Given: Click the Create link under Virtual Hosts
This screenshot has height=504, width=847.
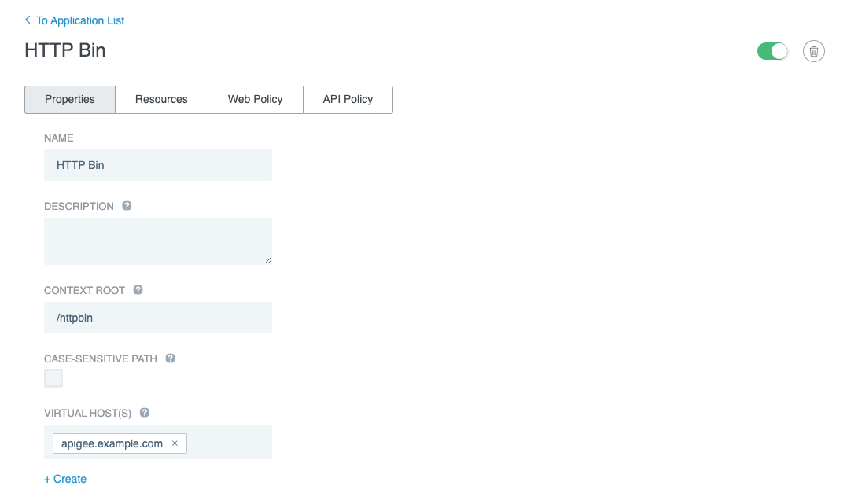Looking at the screenshot, I should (x=65, y=479).
